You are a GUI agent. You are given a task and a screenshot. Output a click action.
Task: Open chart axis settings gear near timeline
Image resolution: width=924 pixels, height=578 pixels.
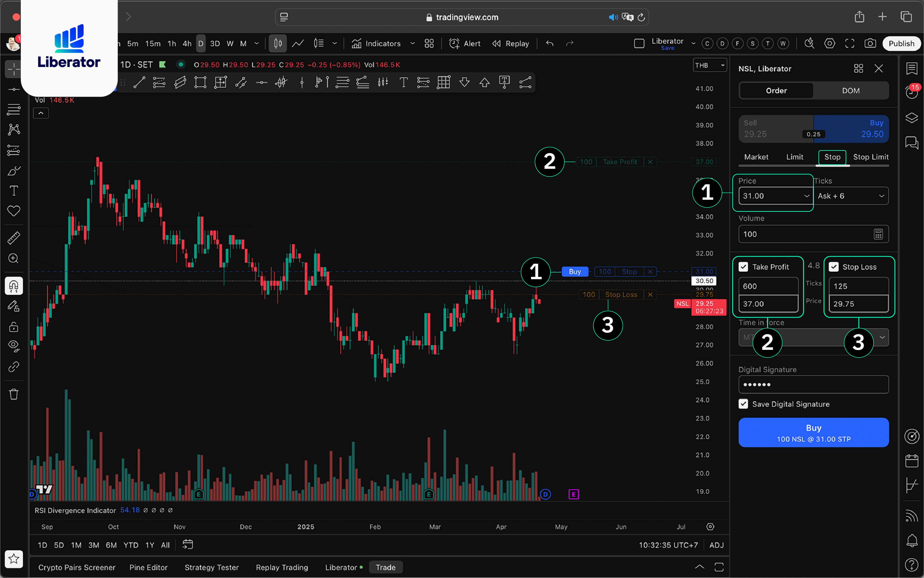click(710, 527)
